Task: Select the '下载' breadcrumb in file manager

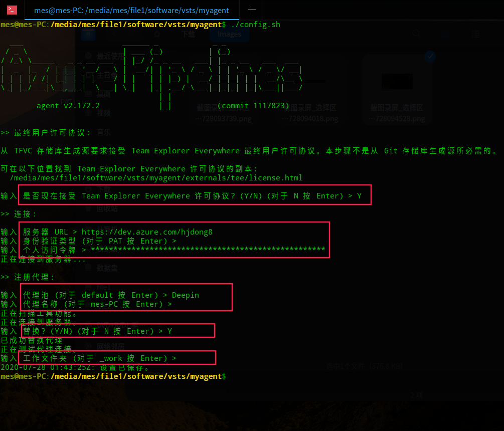Action: [x=188, y=34]
